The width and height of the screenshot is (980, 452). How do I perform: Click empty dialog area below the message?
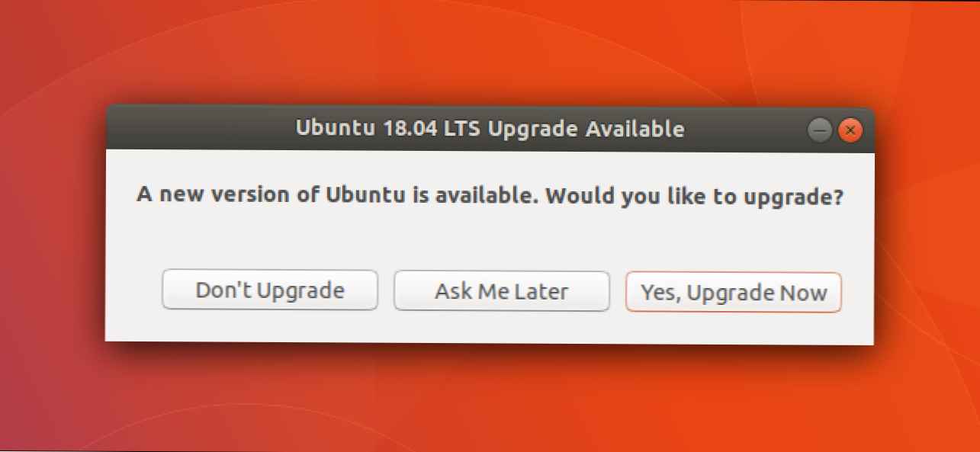pos(490,238)
